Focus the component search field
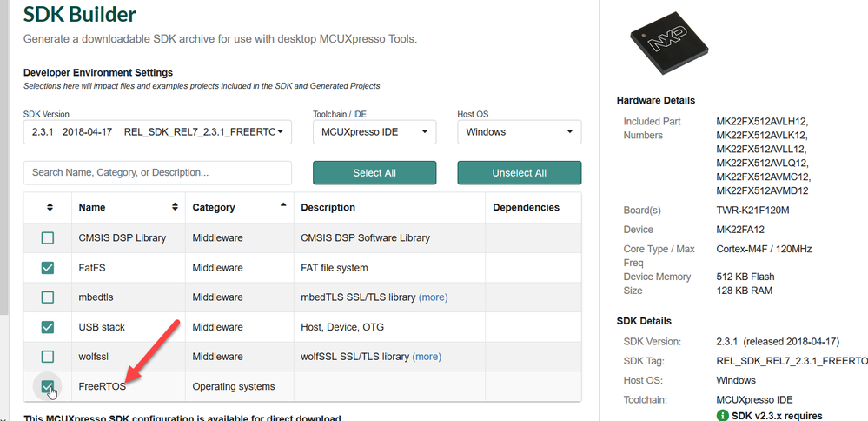The width and height of the screenshot is (868, 421). tap(157, 172)
